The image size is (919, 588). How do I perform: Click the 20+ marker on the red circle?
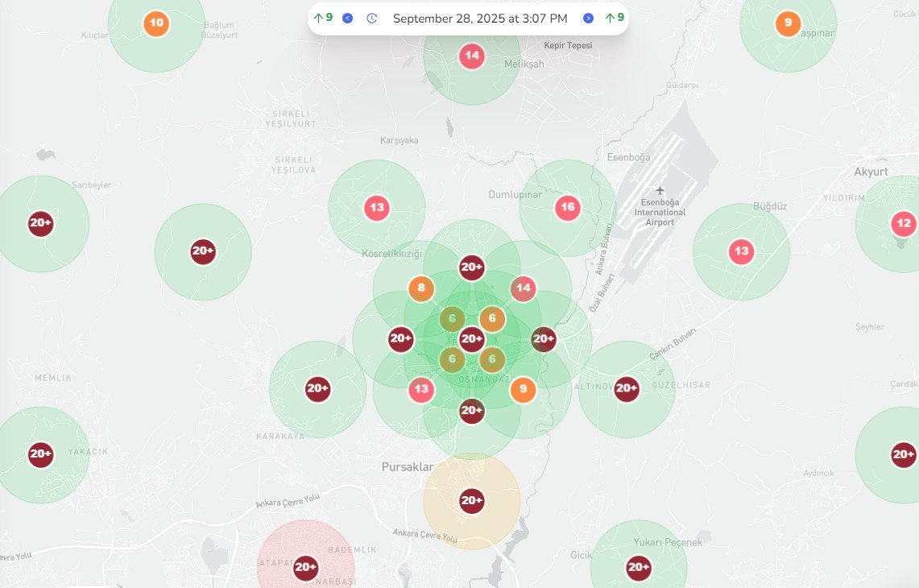coord(305,568)
